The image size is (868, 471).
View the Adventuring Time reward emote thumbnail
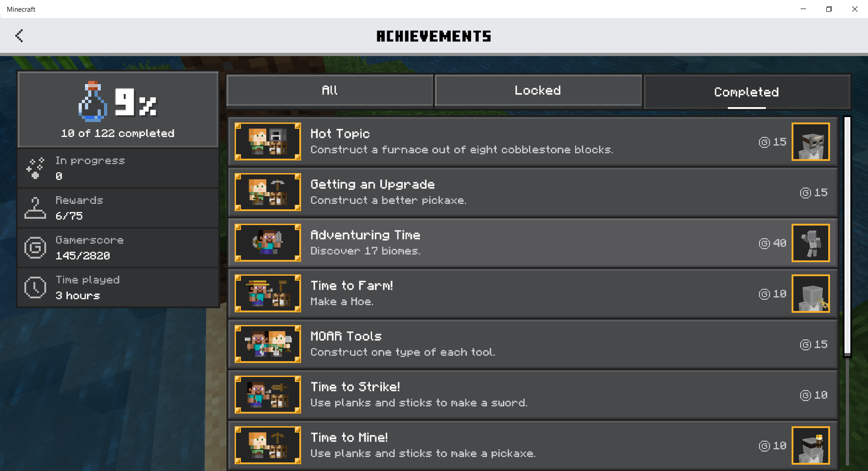811,243
